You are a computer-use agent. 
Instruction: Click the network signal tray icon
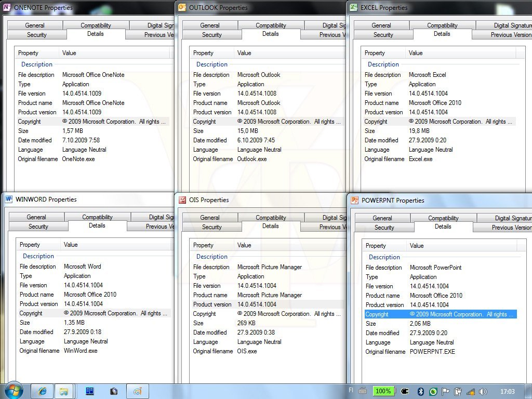click(471, 392)
